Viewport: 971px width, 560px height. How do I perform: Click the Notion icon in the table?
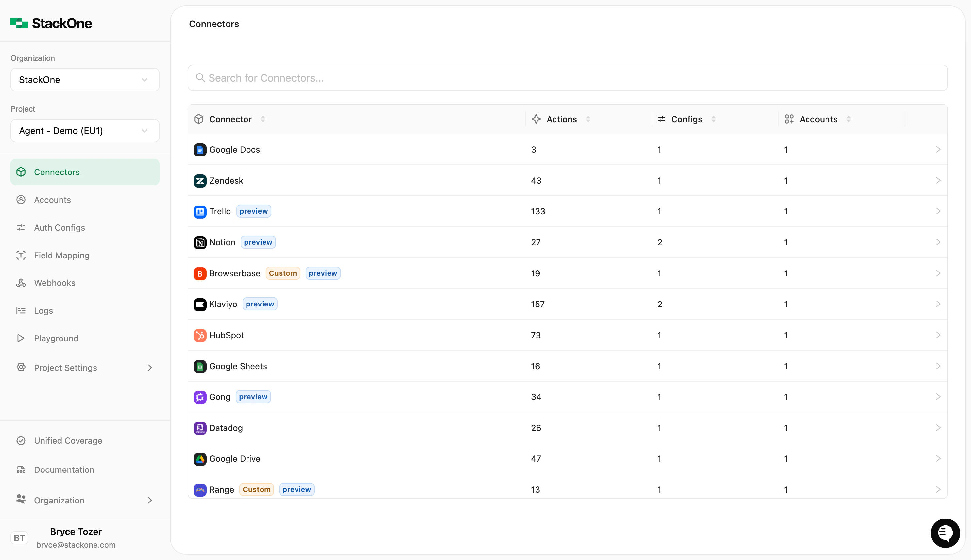(200, 242)
